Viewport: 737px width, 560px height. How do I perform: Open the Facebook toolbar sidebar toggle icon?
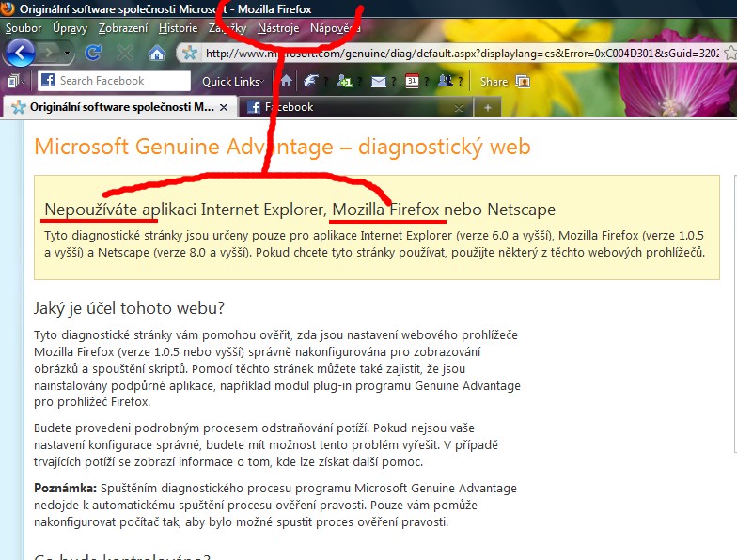(x=15, y=81)
